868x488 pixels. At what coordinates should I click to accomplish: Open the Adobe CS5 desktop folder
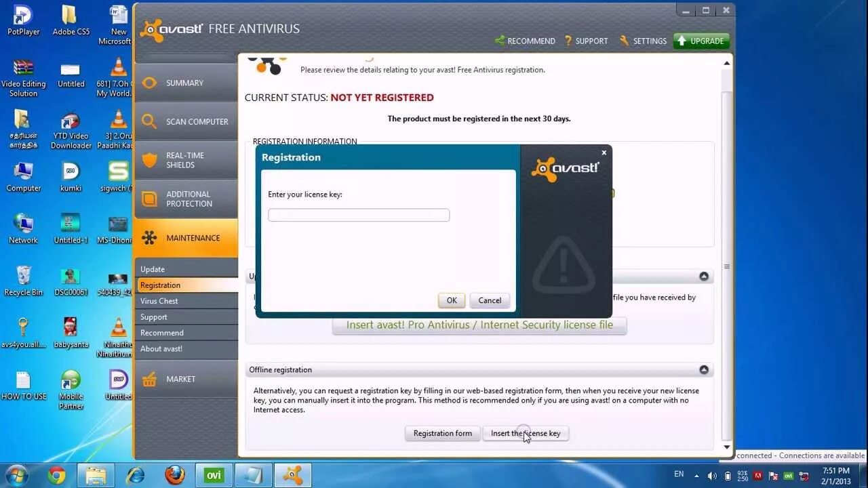tap(71, 20)
